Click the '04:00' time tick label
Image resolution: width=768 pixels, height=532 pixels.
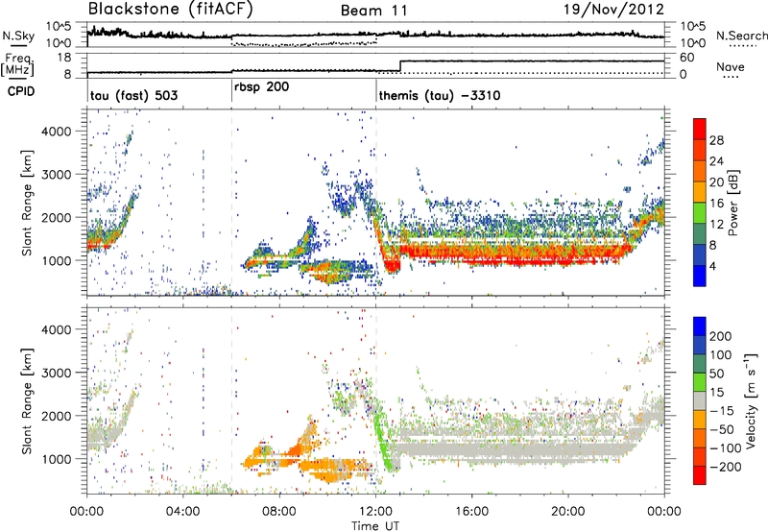[x=183, y=512]
